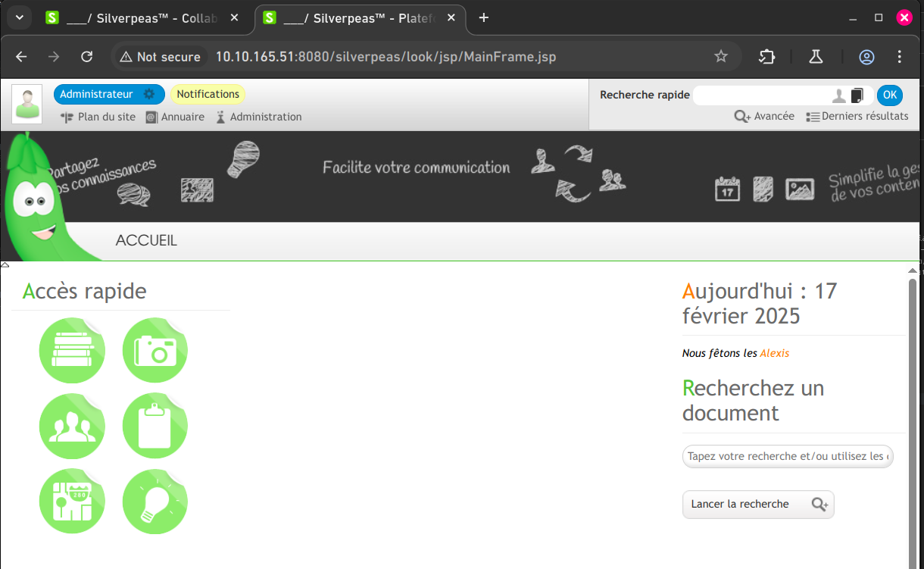Viewport: 924px width, 569px height.
Task: Click the Recherchez un document heading
Action: pyautogui.click(x=754, y=400)
